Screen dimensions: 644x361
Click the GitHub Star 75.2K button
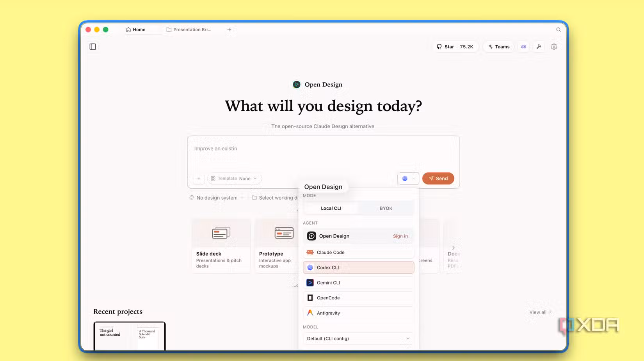coord(455,47)
